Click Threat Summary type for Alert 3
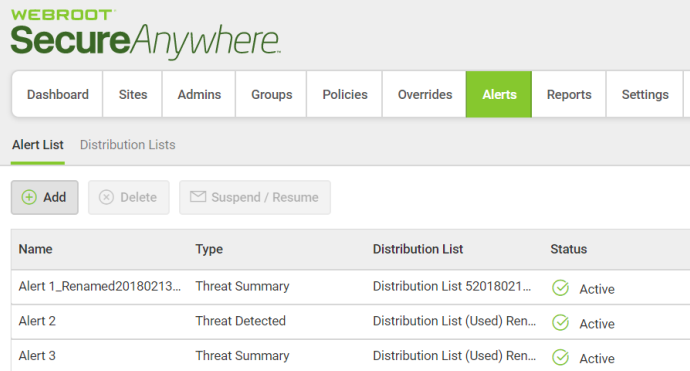Image resolution: width=690 pixels, height=371 pixels. 242,356
